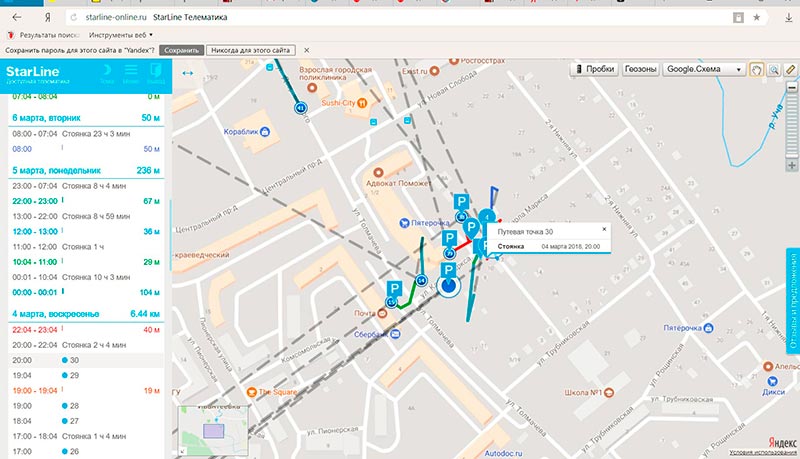Collapse the 6 марта, вторник day section
This screenshot has width=800, height=459.
(86, 118)
